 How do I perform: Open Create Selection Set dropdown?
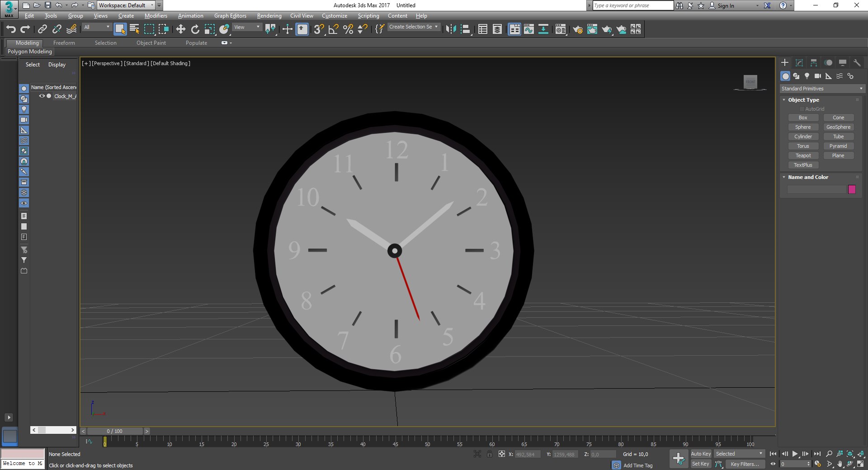[413, 27]
